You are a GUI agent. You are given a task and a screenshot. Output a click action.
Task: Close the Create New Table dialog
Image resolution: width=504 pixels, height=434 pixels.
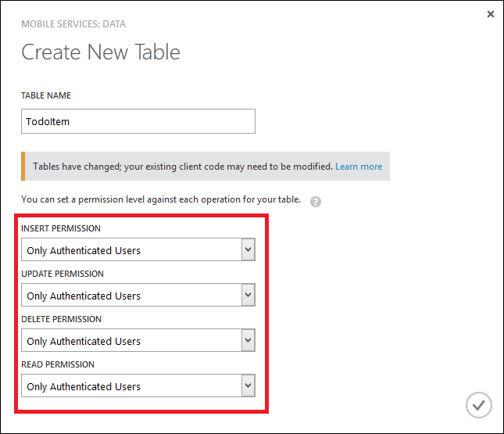click(491, 14)
